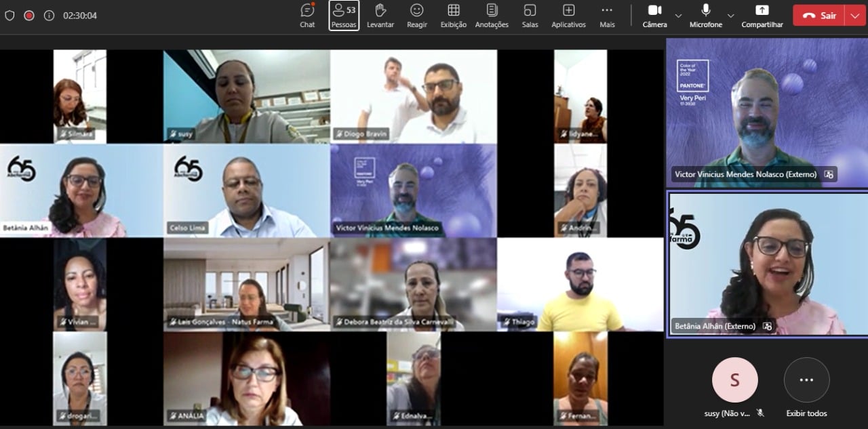The height and width of the screenshot is (429, 868).
Task: Open Anotações meeting notes
Action: (492, 16)
